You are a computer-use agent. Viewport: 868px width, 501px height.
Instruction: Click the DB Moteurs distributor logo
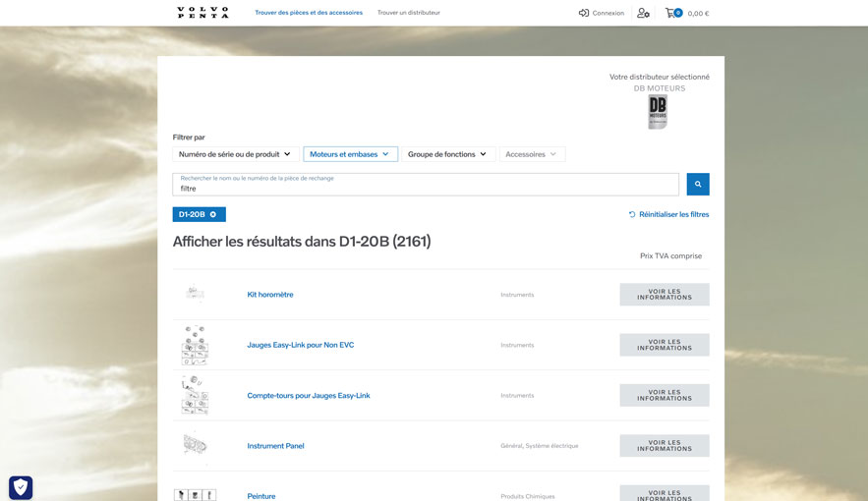658,112
